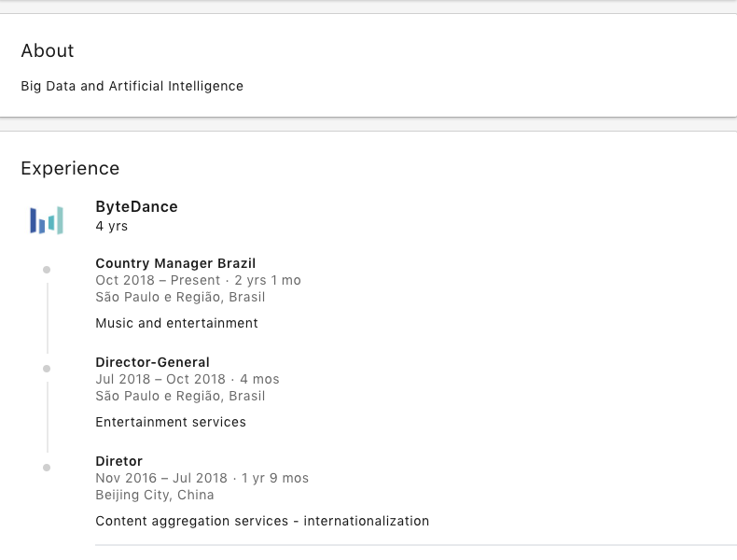Image resolution: width=737 pixels, height=560 pixels.
Task: Click the Experience section heading
Action: [70, 169]
